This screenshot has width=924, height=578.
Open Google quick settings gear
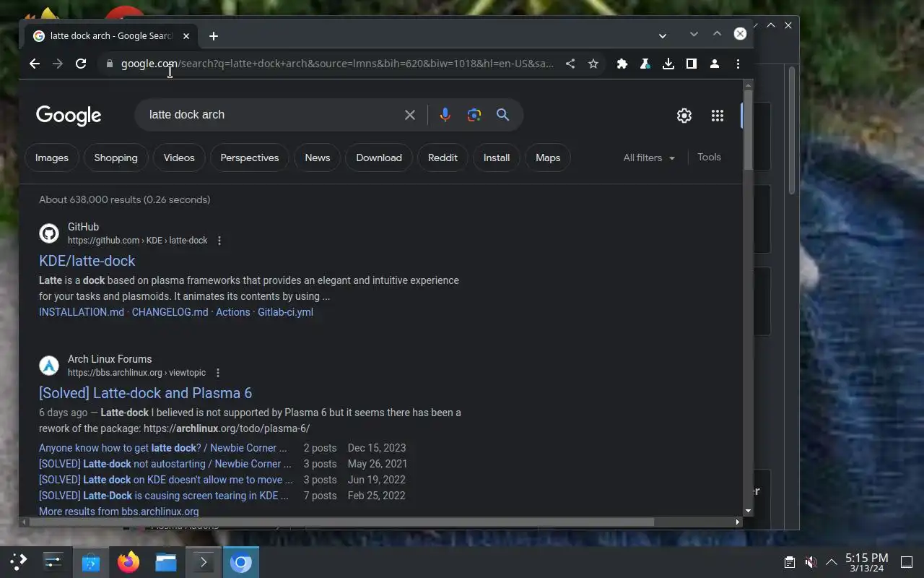click(x=684, y=116)
